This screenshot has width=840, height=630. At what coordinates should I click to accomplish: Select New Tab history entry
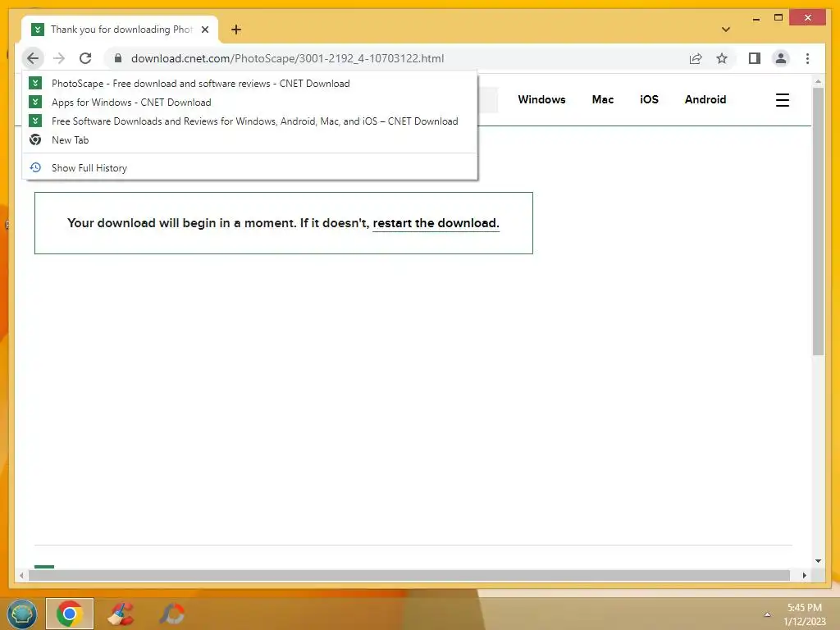pyautogui.click(x=249, y=139)
